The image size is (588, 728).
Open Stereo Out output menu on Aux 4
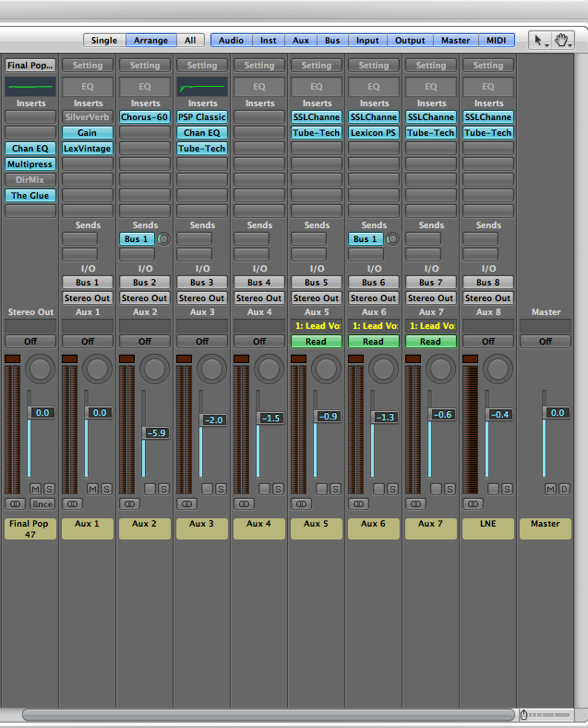tap(259, 298)
